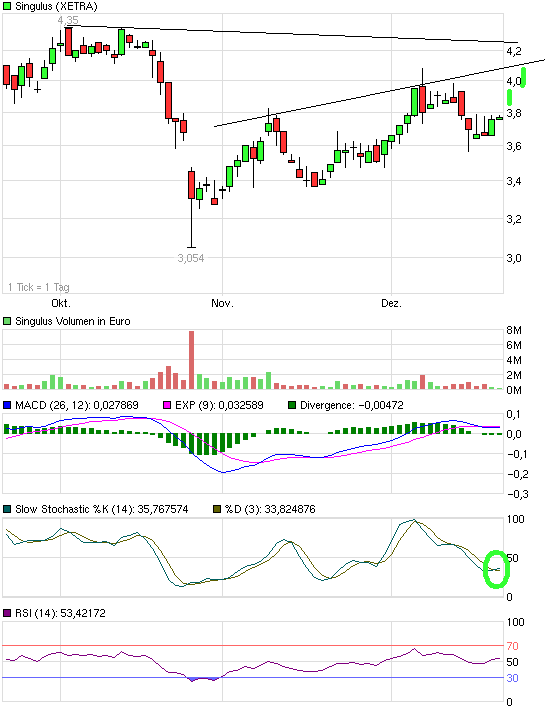Click the 2M volume axis label
The width and height of the screenshot is (545, 710).
point(514,375)
